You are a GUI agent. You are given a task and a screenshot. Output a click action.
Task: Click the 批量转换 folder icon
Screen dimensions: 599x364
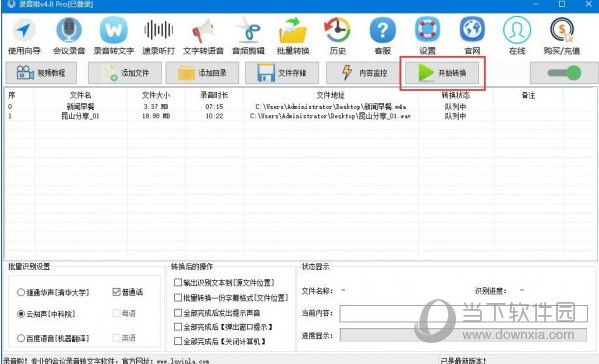(293, 36)
